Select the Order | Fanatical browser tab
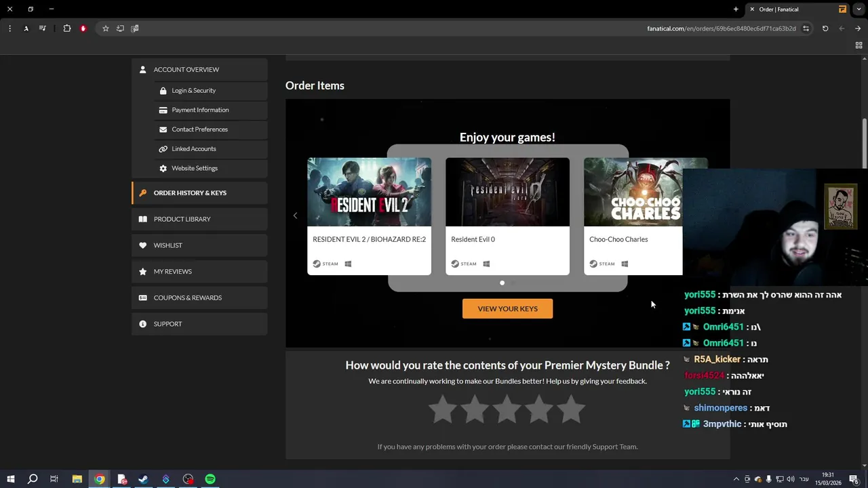Screen dimensions: 868x488 (x=798, y=9)
